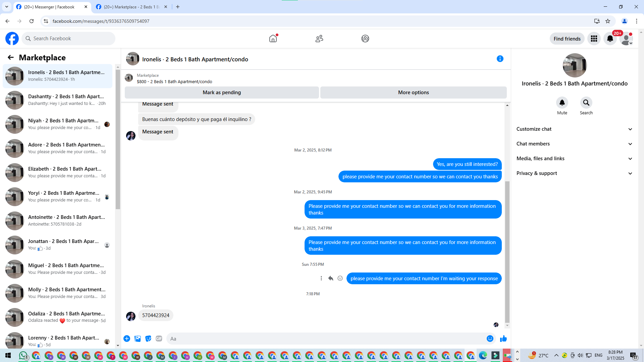Expand Media, files and links section
The width and height of the screenshot is (644, 362).
pyautogui.click(x=574, y=159)
